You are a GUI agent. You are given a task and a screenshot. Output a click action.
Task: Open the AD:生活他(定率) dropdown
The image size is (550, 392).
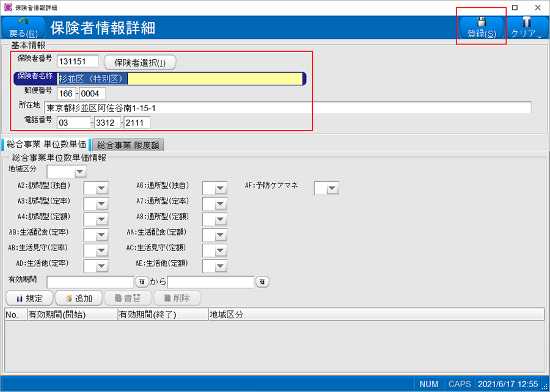pos(101,266)
